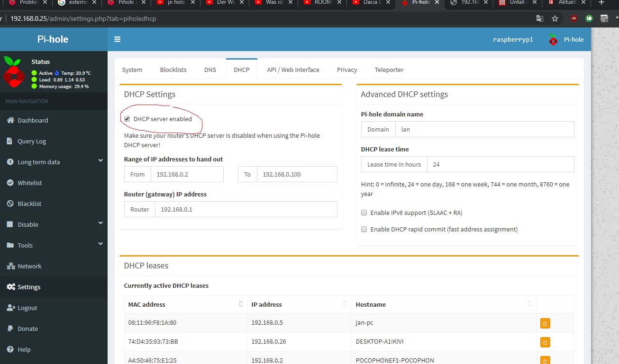Click the Google Translate icon in address bar
This screenshot has width=619, height=364.
pyautogui.click(x=540, y=18)
